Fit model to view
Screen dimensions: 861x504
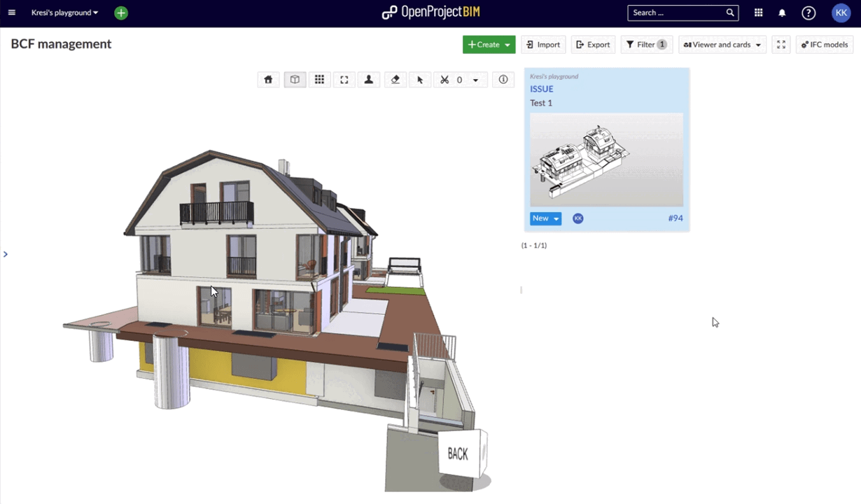[x=344, y=79]
